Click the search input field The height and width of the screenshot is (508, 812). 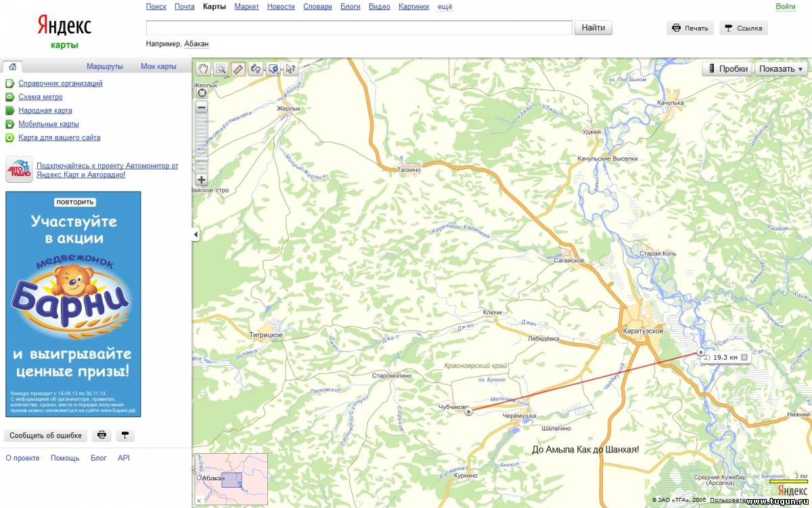pos(359,28)
